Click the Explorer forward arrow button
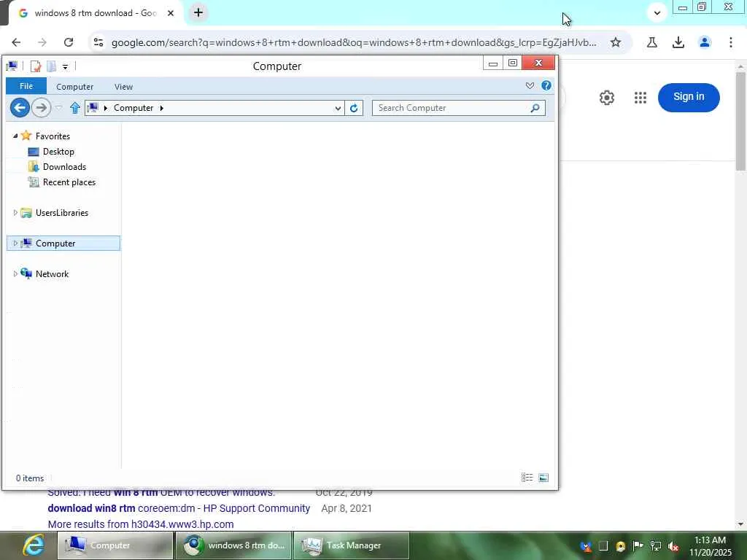This screenshot has width=747, height=560. tap(42, 108)
